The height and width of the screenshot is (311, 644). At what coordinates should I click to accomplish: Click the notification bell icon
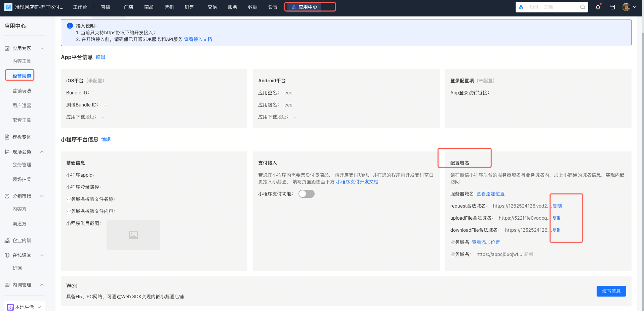[x=598, y=7]
